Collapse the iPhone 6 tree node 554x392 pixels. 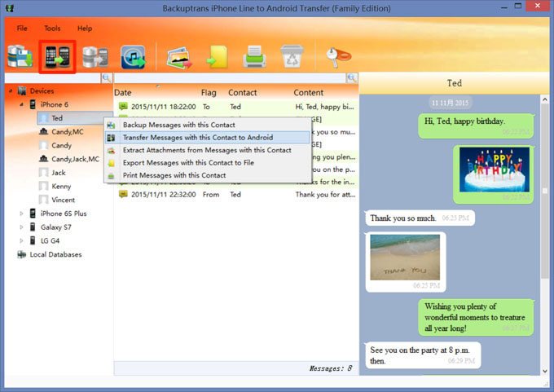[21, 104]
